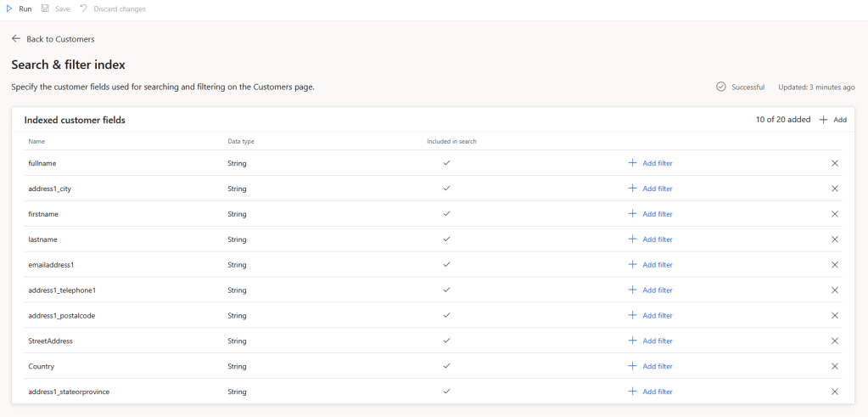Add filter for the firstname field
The height and width of the screenshot is (417, 868).
point(650,214)
